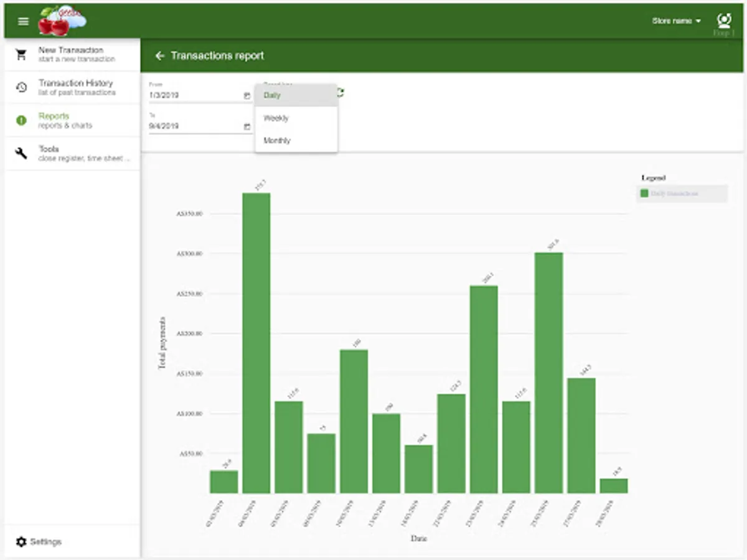
Task: Click the last, shortest bar on the right
Action: click(x=614, y=486)
